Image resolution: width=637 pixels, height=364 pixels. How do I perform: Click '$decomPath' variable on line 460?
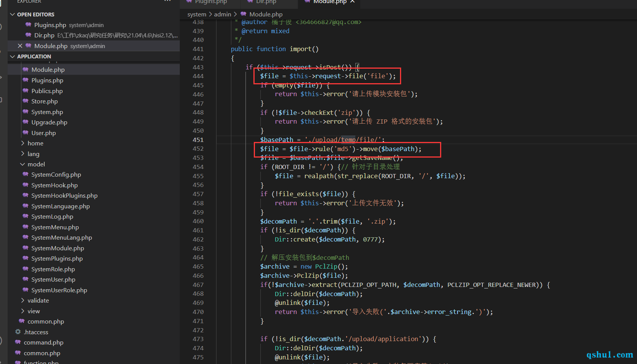(278, 222)
